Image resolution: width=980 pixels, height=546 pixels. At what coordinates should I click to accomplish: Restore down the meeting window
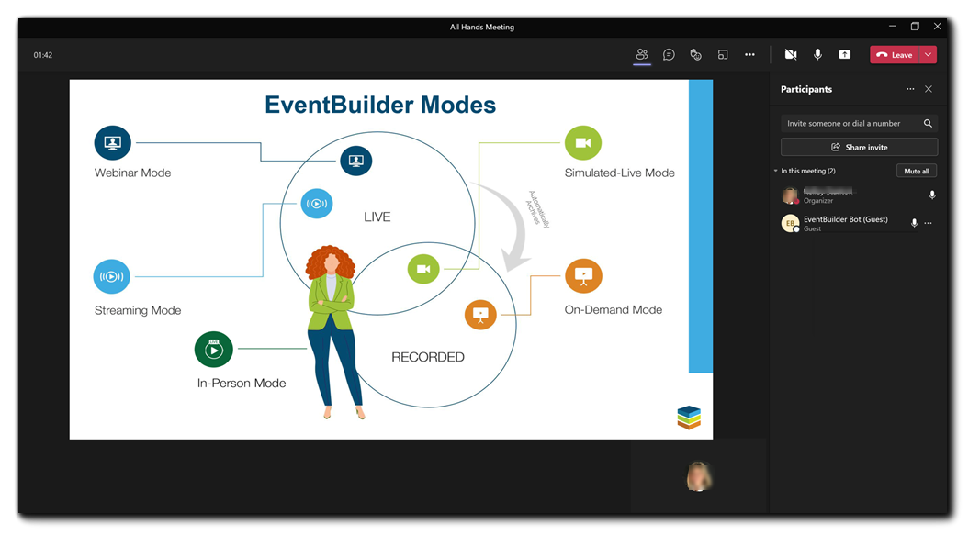pos(915,27)
